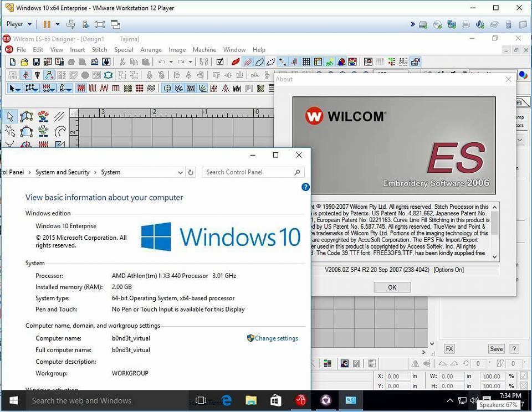Open the select arrow tool flyout
The image size is (532, 412).
click(15, 88)
